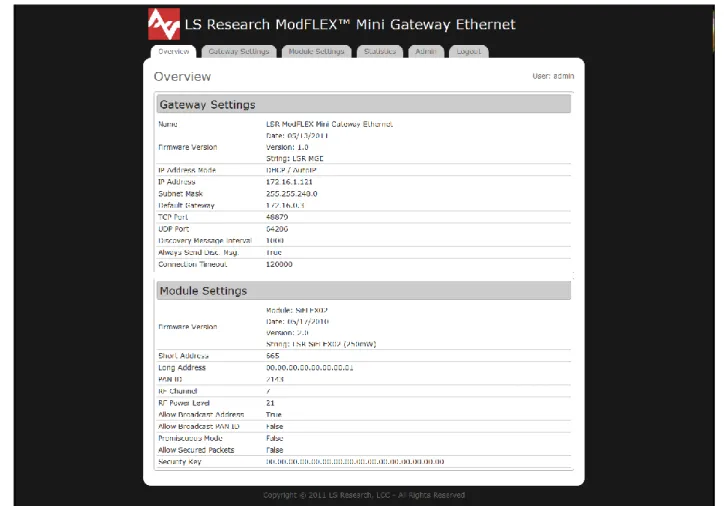The width and height of the screenshot is (724, 506).
Task: Click the 'Security Key' row label
Action: click(x=180, y=462)
